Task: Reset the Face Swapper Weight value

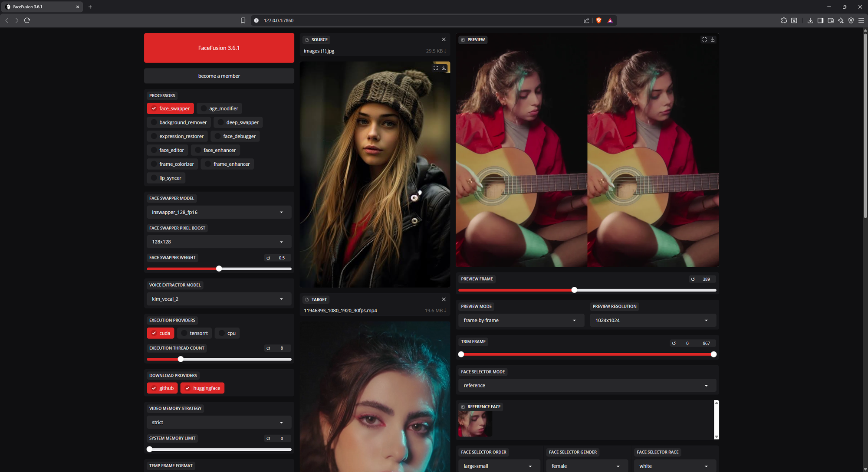Action: click(268, 258)
